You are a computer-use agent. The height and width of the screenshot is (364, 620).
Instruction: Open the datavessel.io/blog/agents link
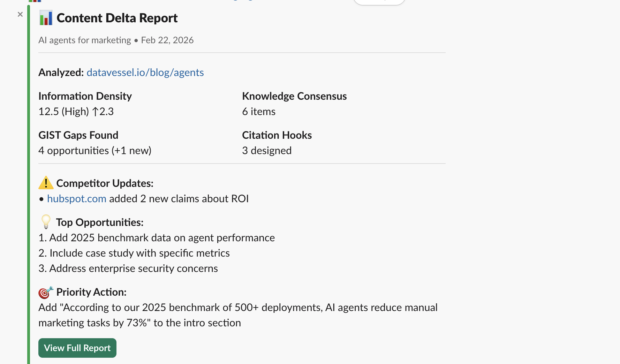coord(145,73)
